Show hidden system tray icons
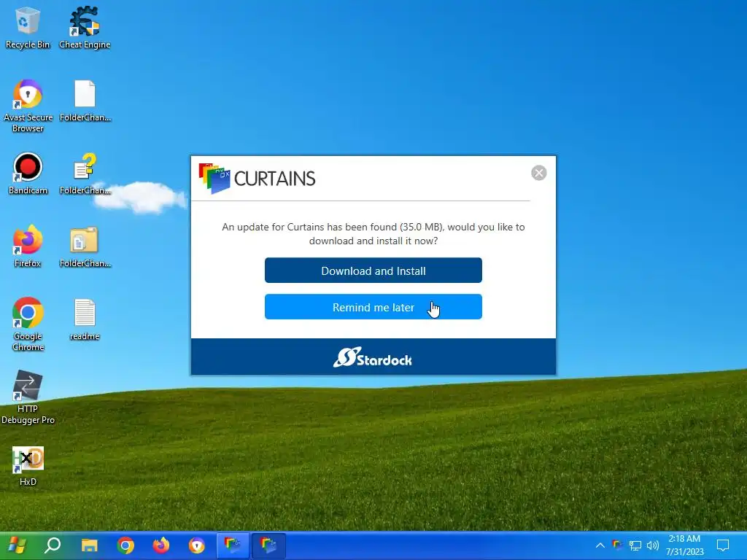The width and height of the screenshot is (747, 560). [x=600, y=545]
